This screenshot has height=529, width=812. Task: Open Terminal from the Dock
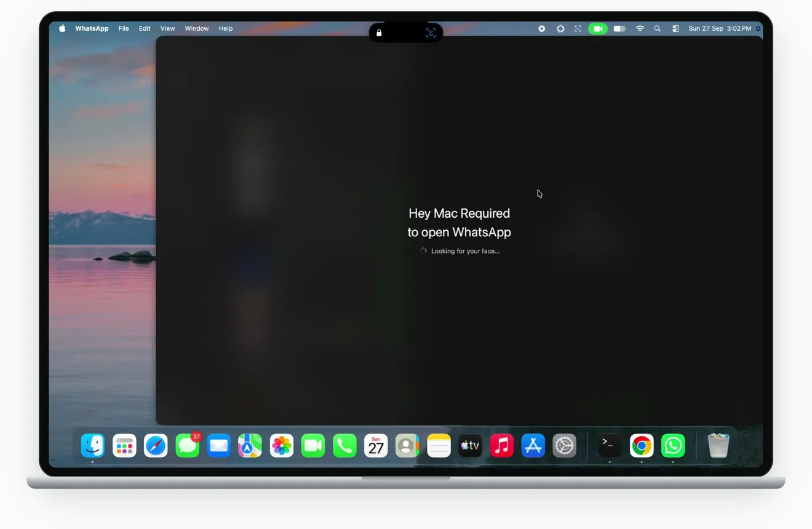610,446
